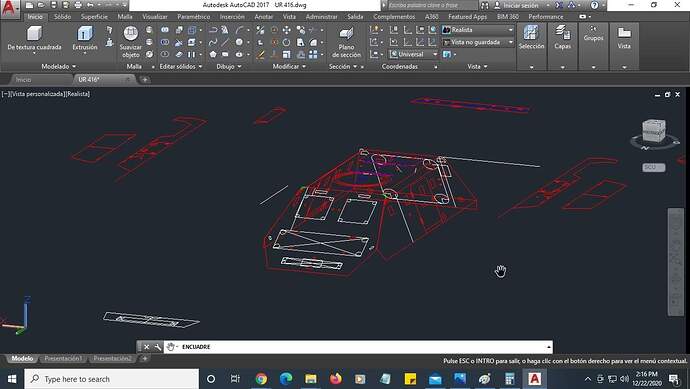The image size is (690, 389).
Task: Open the Iniciar sesión dropdown
Action: [521, 5]
